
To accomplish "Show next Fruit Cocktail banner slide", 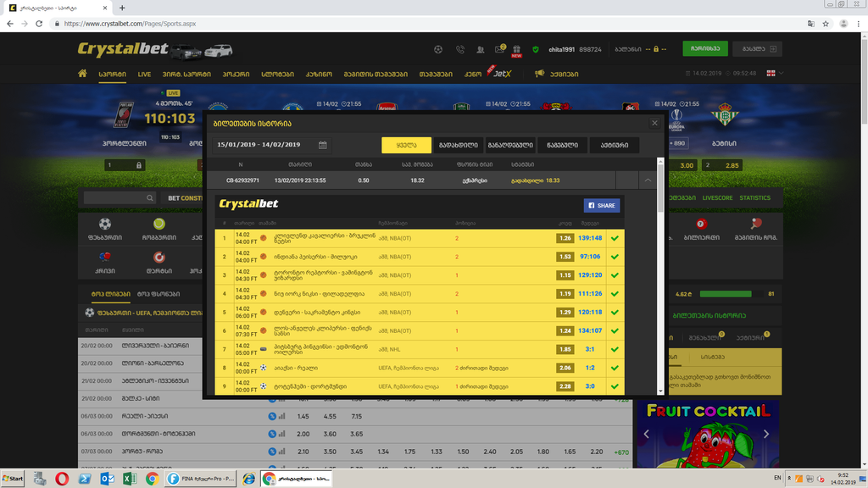I will point(766,435).
